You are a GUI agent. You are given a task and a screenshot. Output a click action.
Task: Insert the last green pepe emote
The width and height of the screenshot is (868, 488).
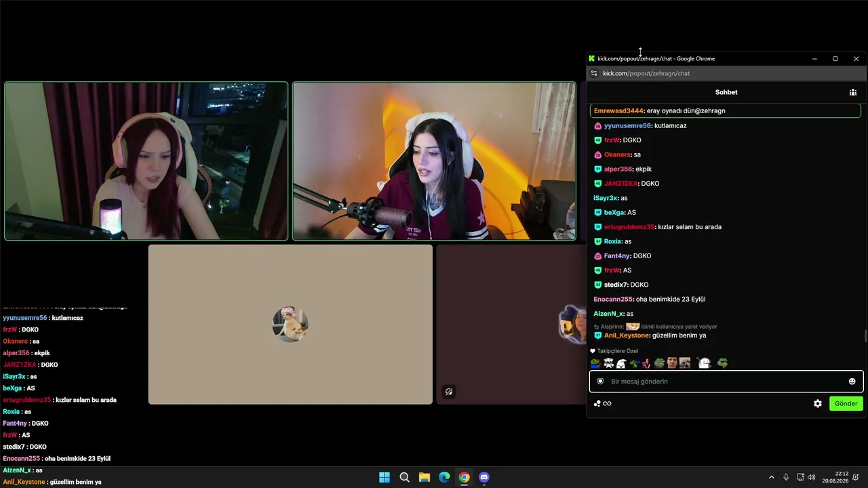click(723, 363)
